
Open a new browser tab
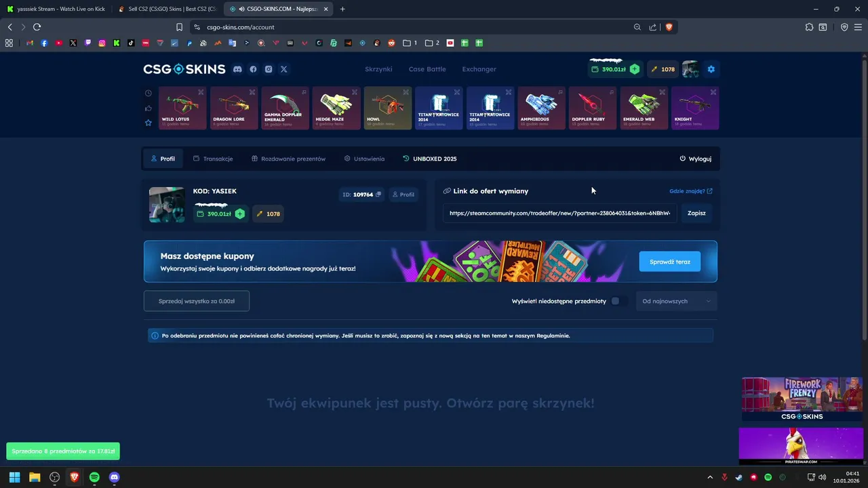click(342, 9)
